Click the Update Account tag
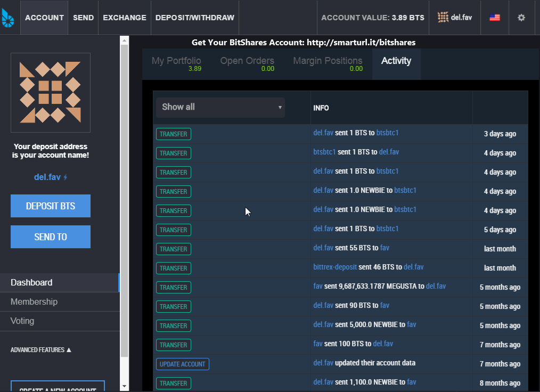This screenshot has width=540, height=392. pos(183,364)
